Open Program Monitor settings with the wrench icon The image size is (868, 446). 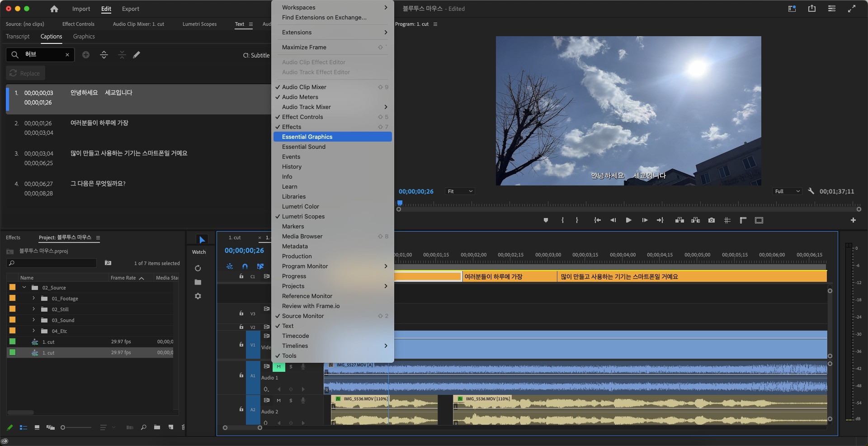(811, 191)
